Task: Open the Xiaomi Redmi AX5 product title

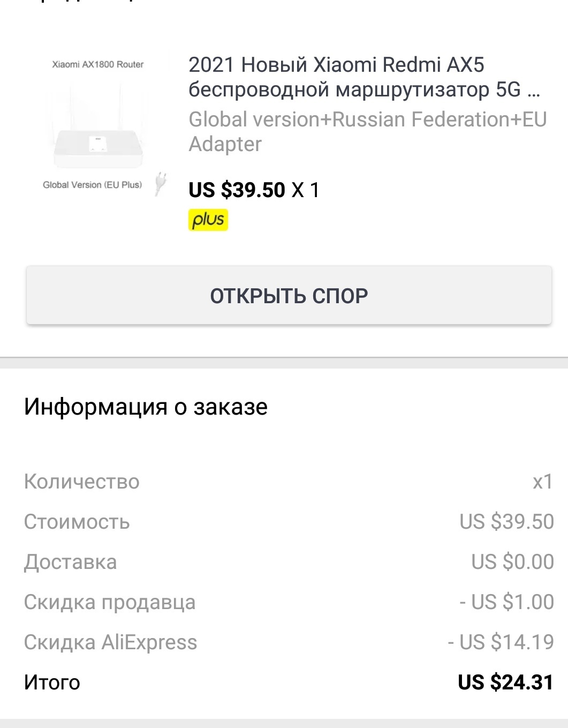Action: [364, 77]
